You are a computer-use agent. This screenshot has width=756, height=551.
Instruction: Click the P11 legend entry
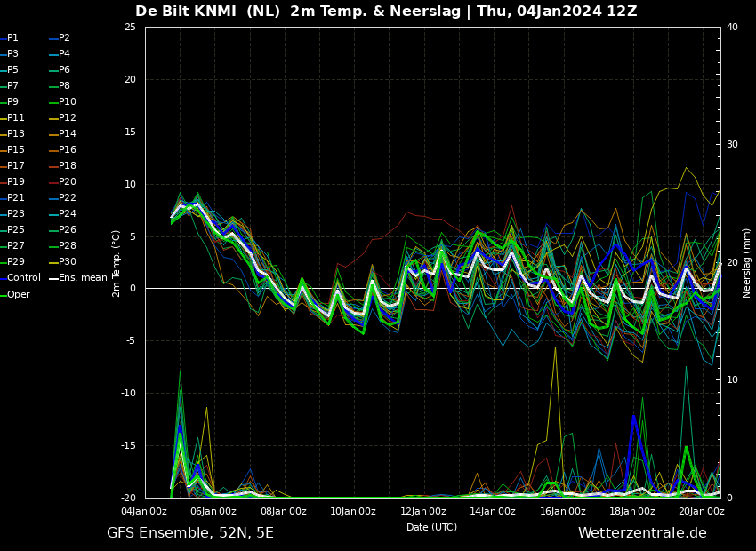(x=12, y=117)
